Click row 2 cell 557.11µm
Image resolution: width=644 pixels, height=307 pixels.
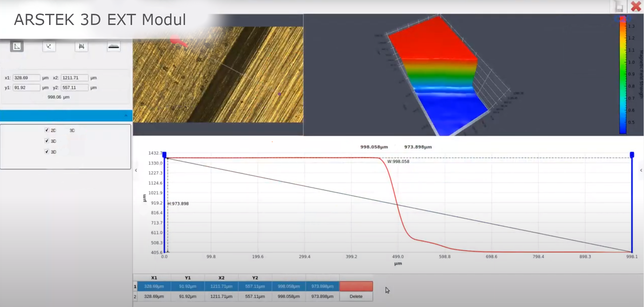coord(255,297)
